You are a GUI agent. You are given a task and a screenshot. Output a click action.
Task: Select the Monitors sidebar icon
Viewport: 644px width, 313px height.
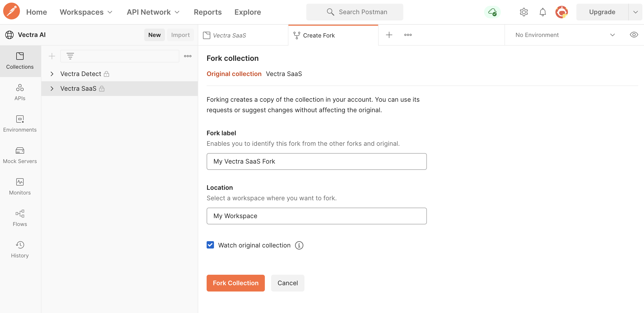point(20,187)
